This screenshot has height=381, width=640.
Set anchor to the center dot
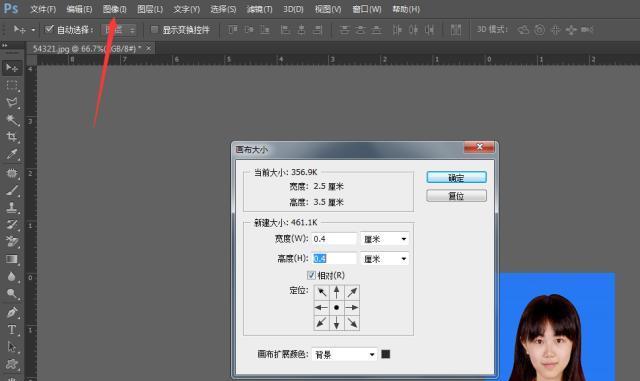[x=337, y=307]
